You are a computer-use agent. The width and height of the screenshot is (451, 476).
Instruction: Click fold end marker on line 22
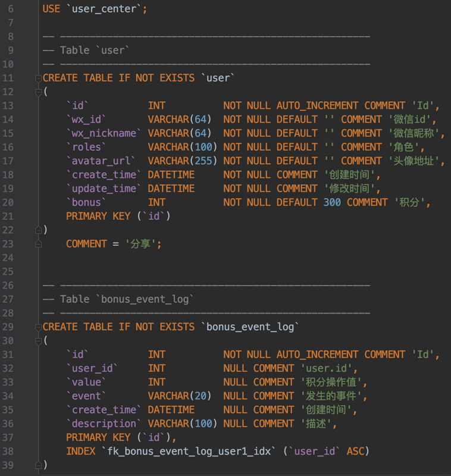click(38, 230)
